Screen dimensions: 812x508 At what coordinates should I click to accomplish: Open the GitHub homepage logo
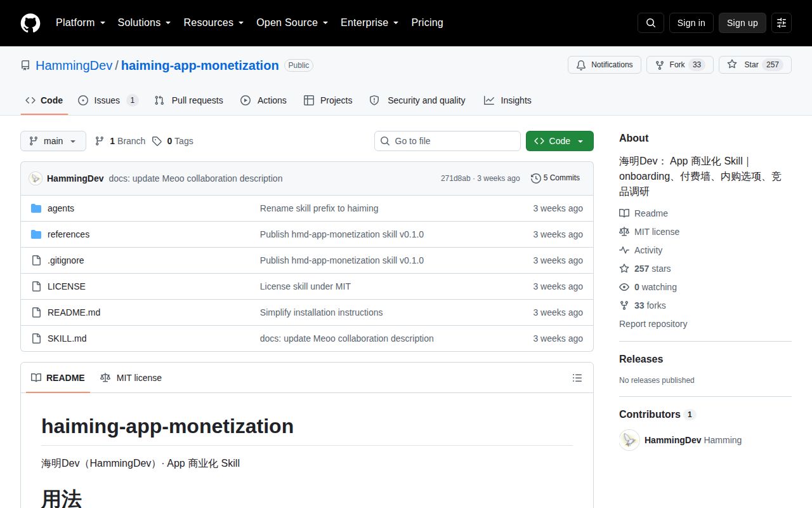30,23
